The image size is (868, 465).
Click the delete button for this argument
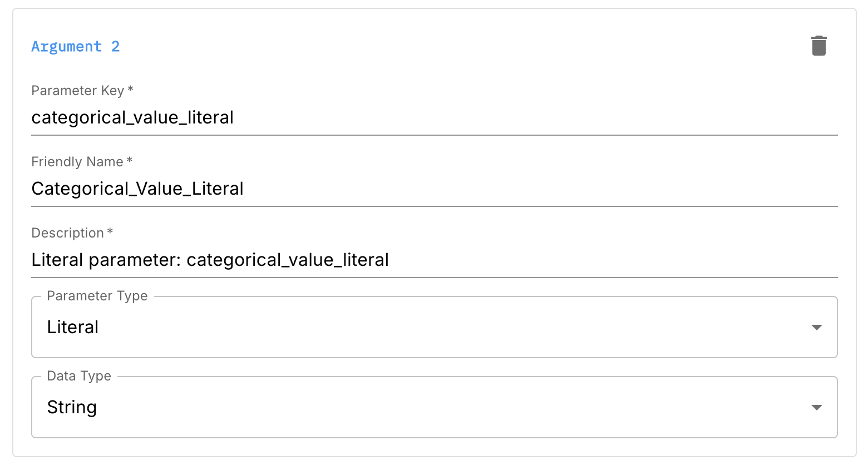(x=818, y=46)
